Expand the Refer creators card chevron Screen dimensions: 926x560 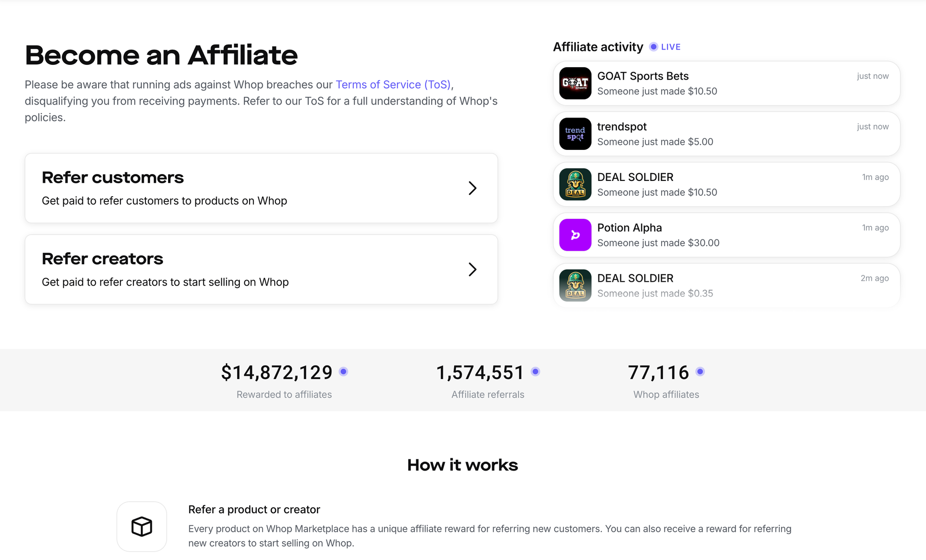pyautogui.click(x=473, y=269)
